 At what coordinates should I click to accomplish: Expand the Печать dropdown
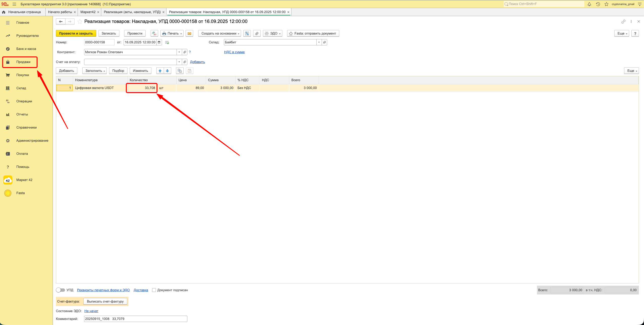tap(172, 34)
